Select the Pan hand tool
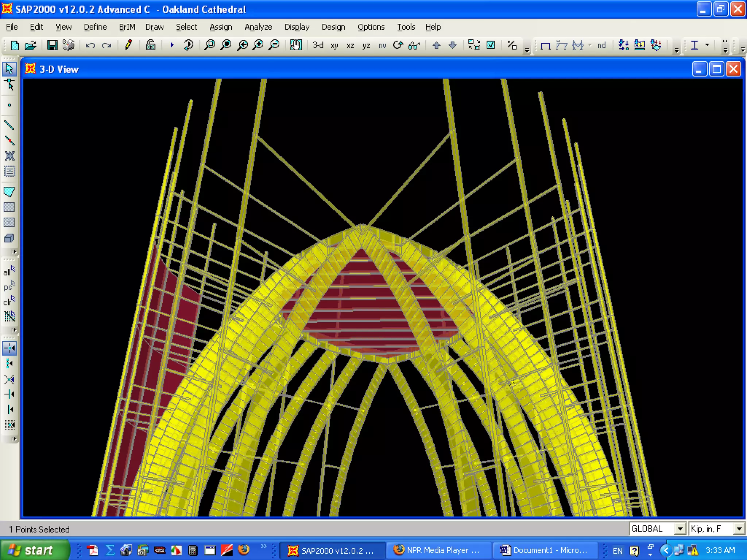 [x=296, y=45]
